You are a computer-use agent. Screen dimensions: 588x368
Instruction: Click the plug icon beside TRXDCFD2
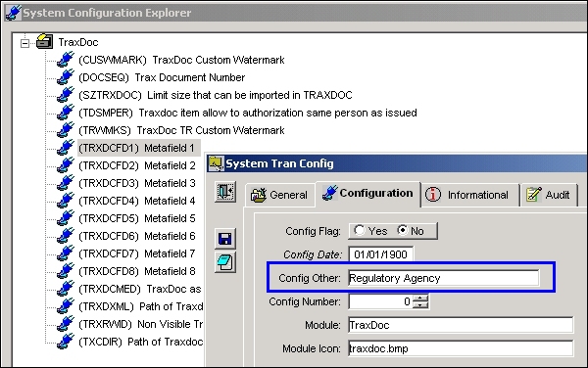66,165
